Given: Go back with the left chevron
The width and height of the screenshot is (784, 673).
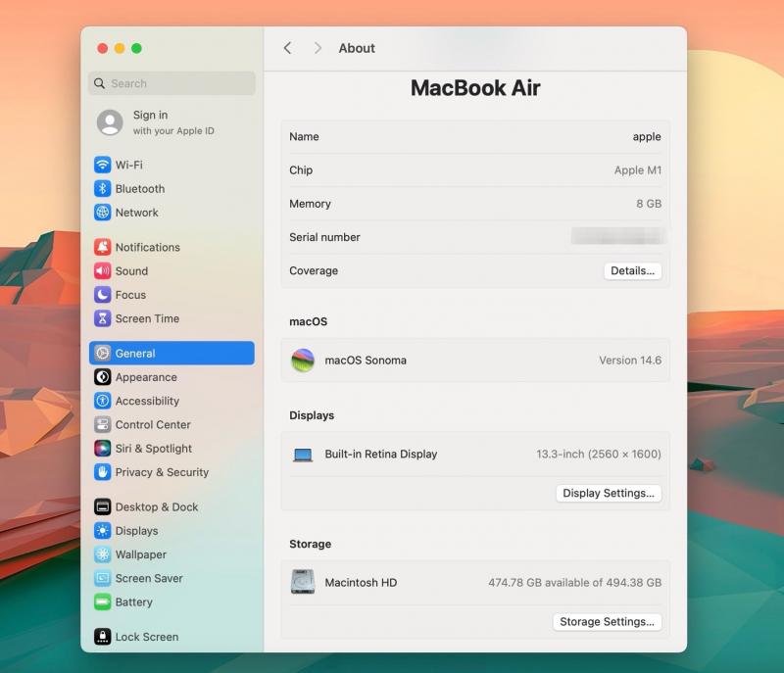Looking at the screenshot, I should (287, 48).
